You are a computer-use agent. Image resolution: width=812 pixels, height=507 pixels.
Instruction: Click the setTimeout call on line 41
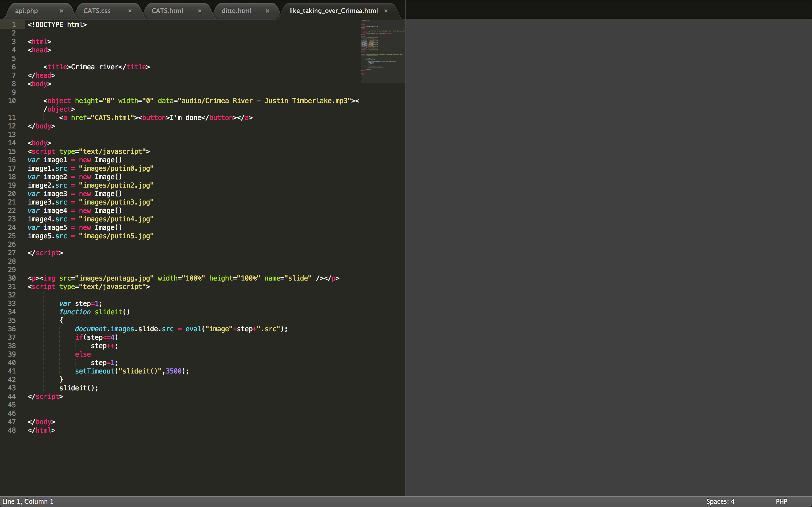[x=95, y=371]
